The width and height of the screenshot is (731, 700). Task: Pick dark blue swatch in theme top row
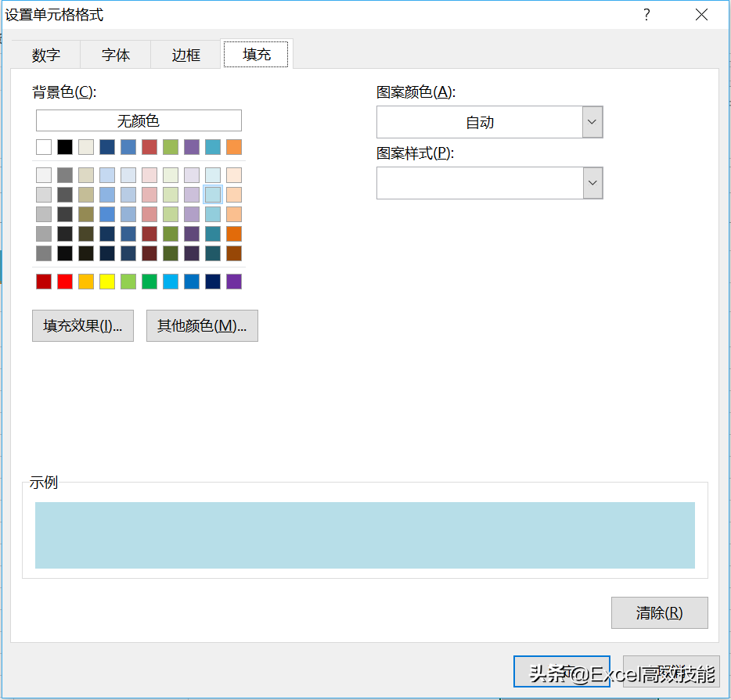tap(107, 147)
